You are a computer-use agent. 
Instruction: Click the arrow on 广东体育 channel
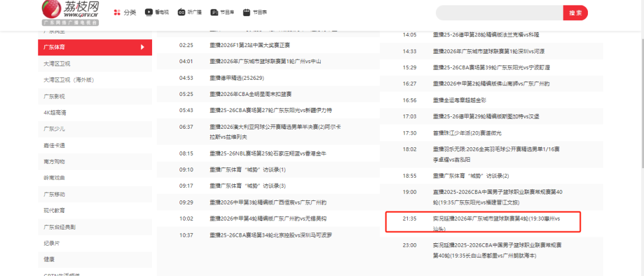coord(143,47)
